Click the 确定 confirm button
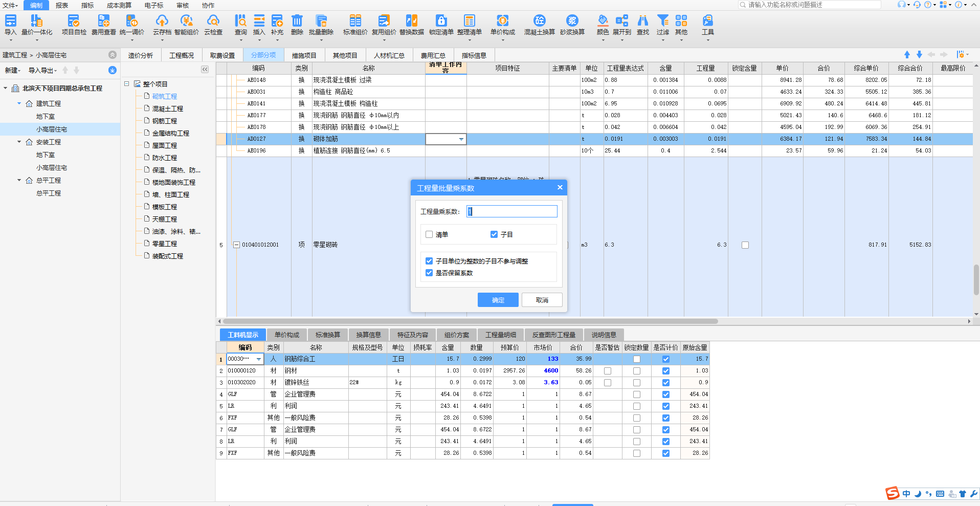 [498, 300]
